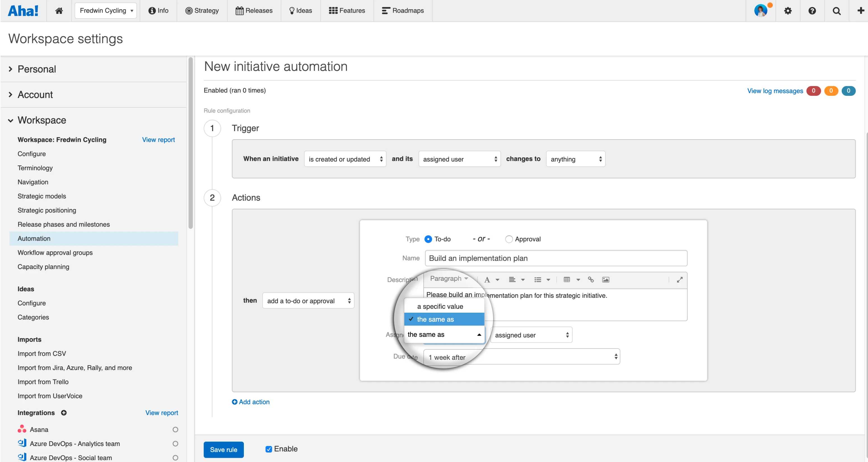Click the Add action link
868x462 pixels.
click(x=251, y=402)
